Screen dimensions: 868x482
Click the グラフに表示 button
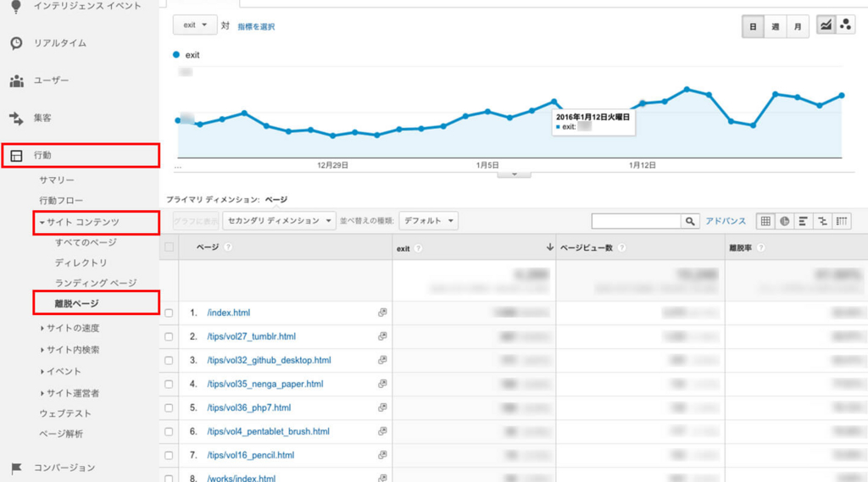tap(196, 221)
